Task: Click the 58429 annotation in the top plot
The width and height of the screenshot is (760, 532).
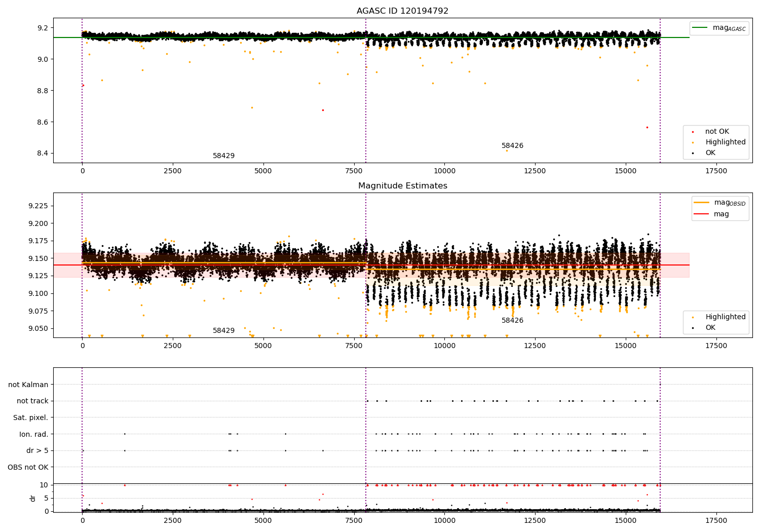Action: click(223, 156)
